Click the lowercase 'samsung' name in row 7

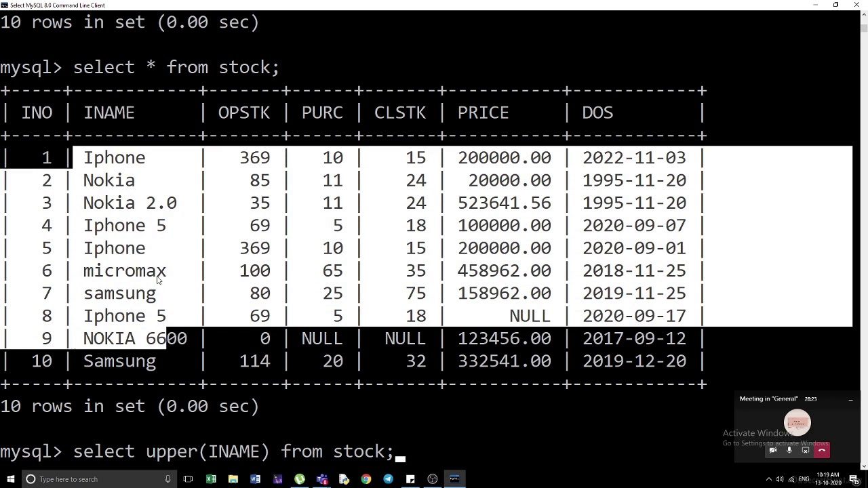pyautogui.click(x=119, y=293)
